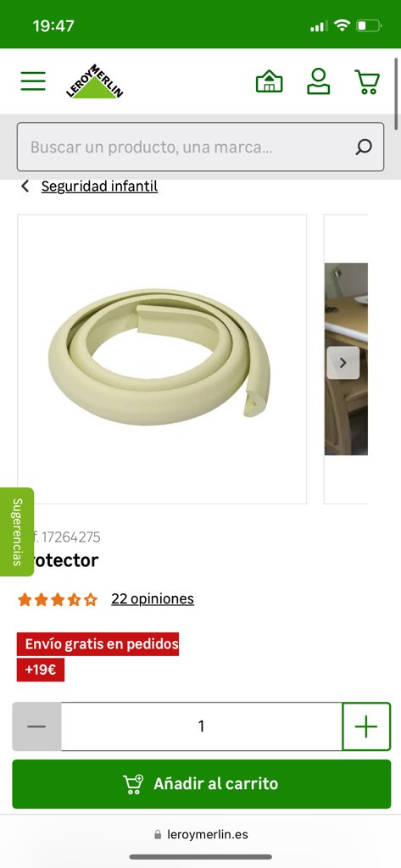Open the user account icon
This screenshot has height=868, width=401.
tap(319, 81)
